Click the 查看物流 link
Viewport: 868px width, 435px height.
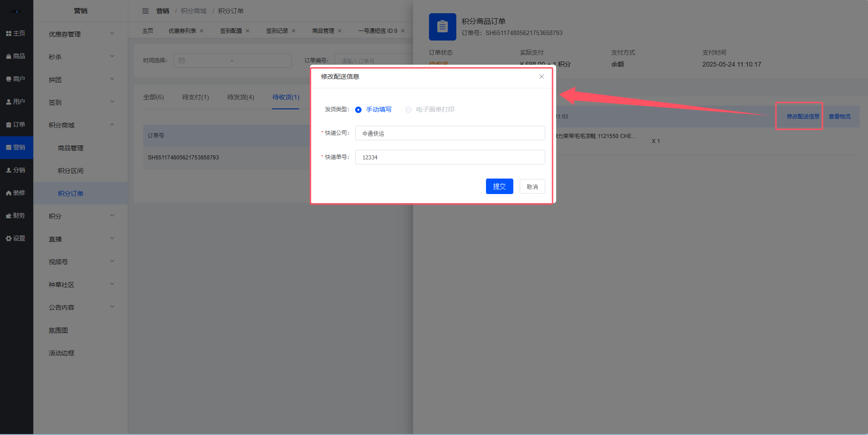click(839, 117)
